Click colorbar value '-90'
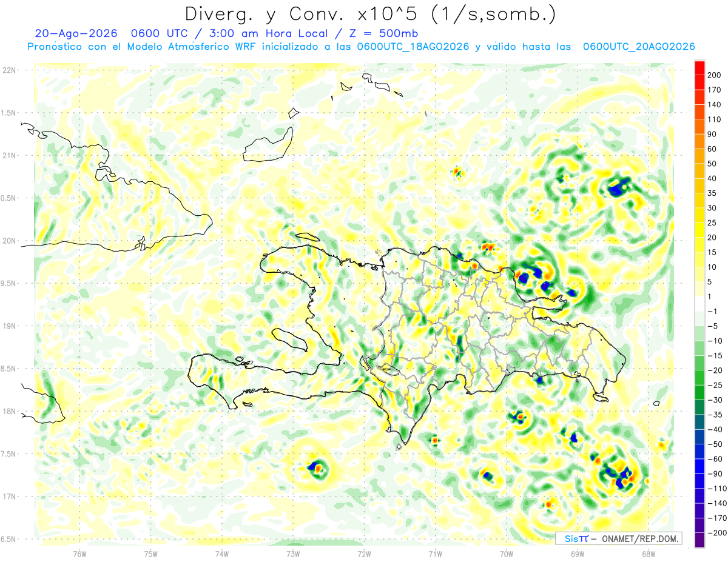Image resolution: width=728 pixels, height=562 pixels. (714, 473)
